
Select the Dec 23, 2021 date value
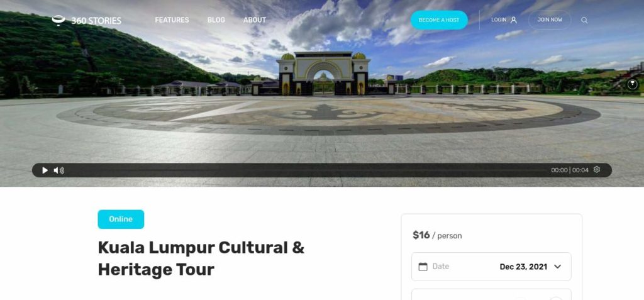(523, 267)
